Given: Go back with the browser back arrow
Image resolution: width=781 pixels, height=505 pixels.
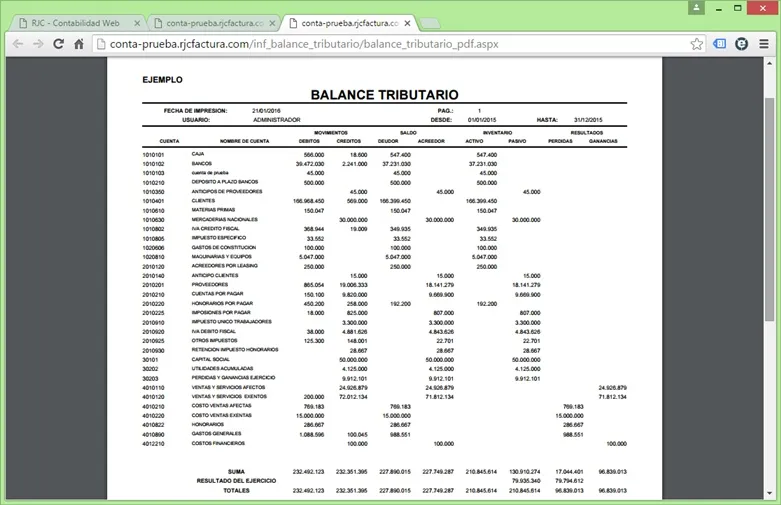Looking at the screenshot, I should pyautogui.click(x=18, y=44).
